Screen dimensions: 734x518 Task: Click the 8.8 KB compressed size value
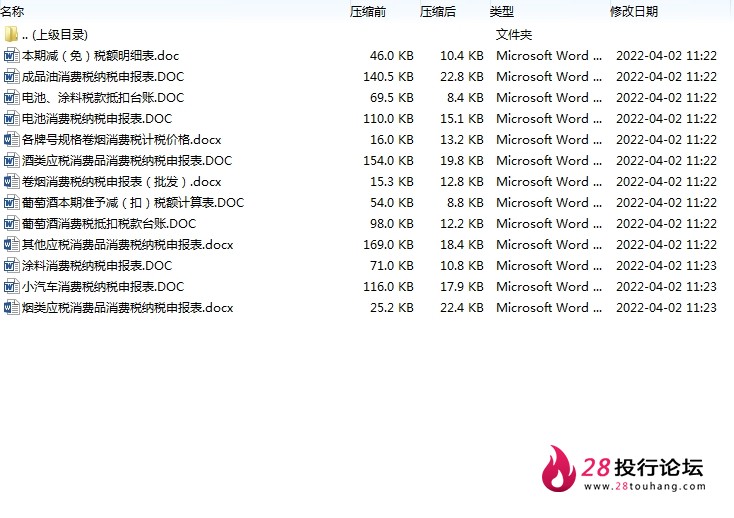coord(465,203)
